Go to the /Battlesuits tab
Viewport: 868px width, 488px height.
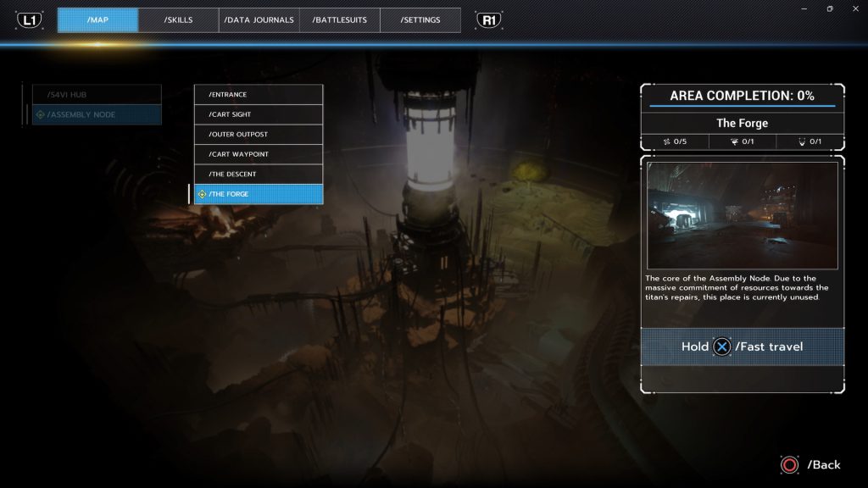pyautogui.click(x=339, y=20)
